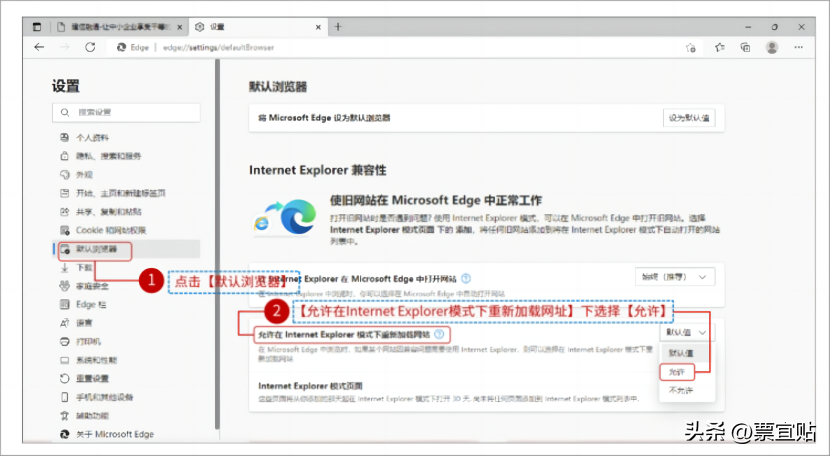Open the user profile avatar
The image size is (830, 456).
click(772, 48)
